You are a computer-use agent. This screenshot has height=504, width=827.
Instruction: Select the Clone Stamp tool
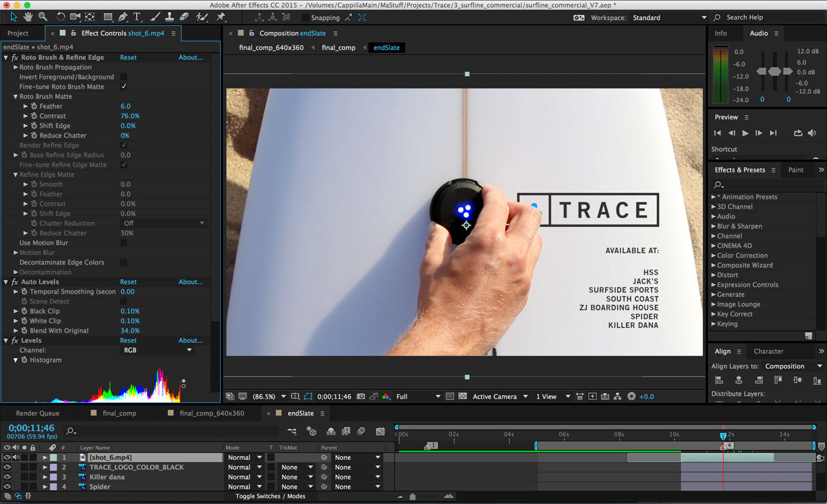[x=169, y=17]
